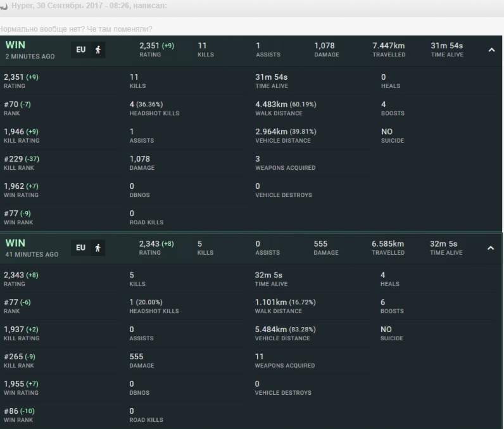
Task: Click header rating 2,351 (+9)
Action: click(x=157, y=46)
